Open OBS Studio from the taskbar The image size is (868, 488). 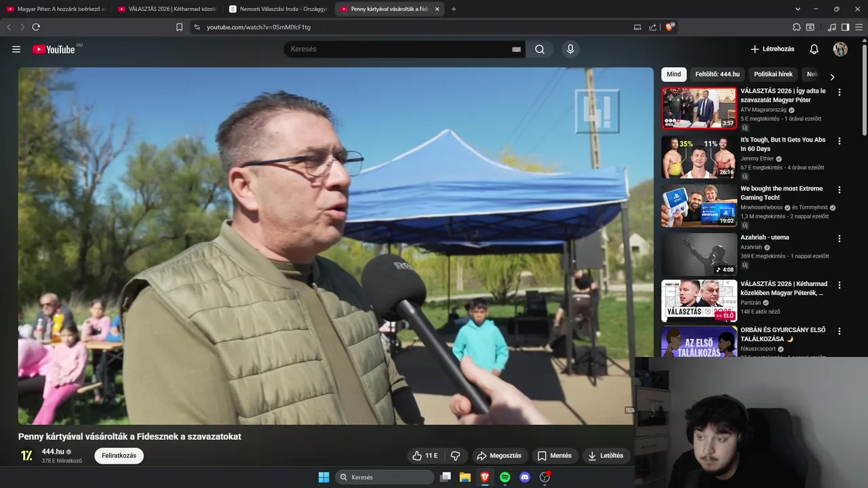[545, 477]
